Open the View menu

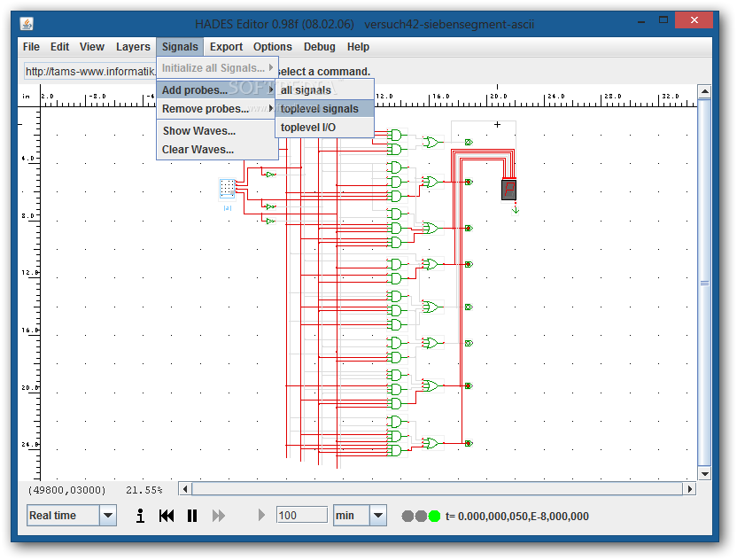(x=91, y=47)
